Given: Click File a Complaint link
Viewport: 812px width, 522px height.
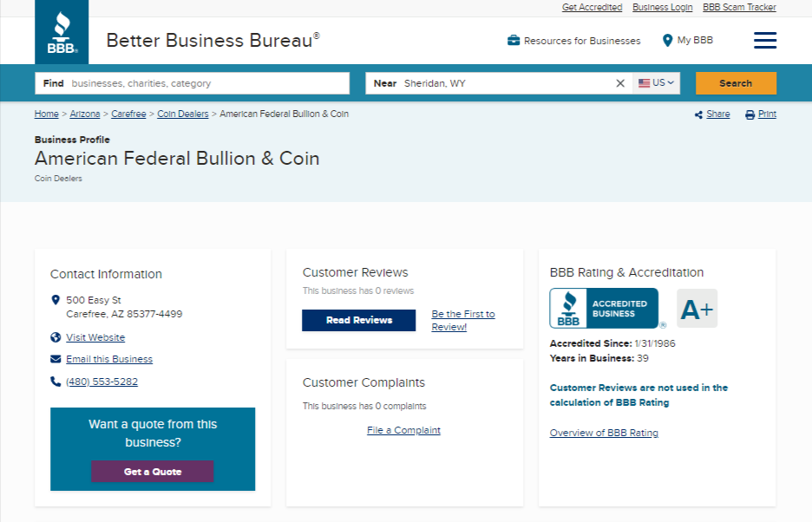Looking at the screenshot, I should tap(403, 430).
